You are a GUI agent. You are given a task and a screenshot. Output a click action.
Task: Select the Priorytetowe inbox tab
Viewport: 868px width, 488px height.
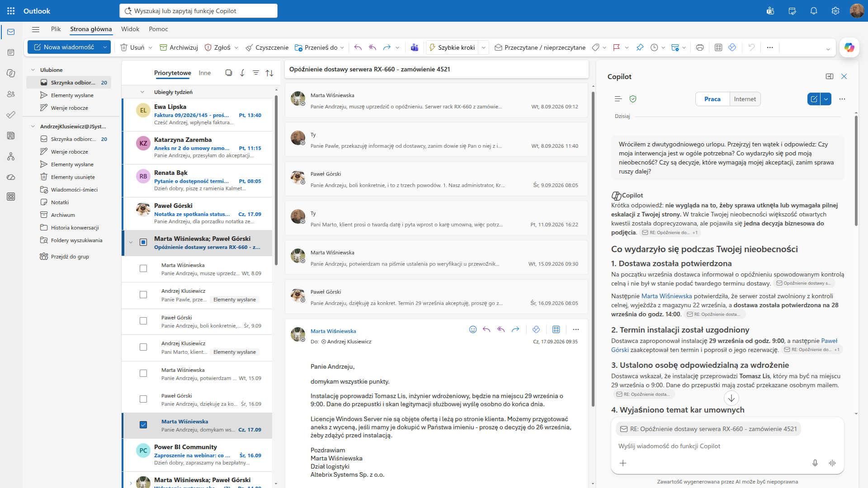click(173, 73)
